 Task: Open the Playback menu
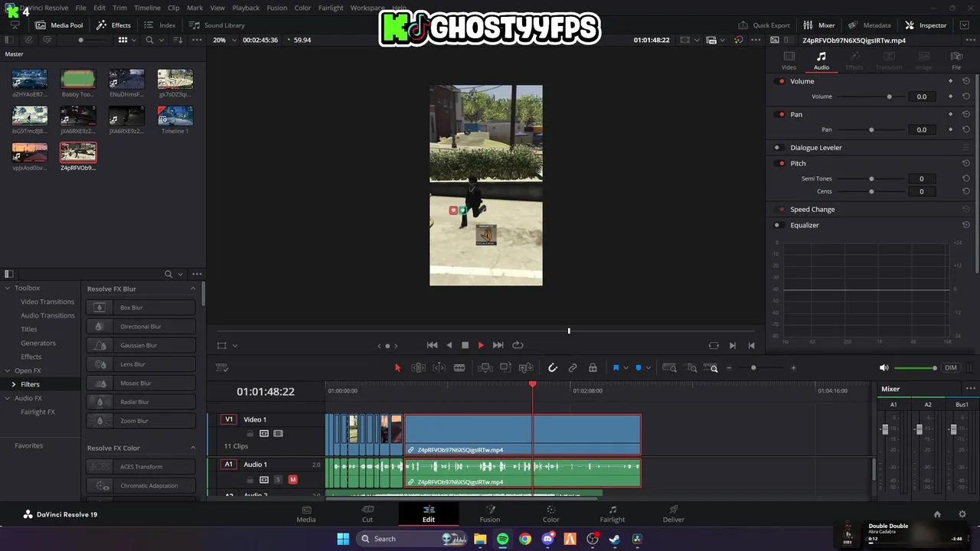click(246, 8)
